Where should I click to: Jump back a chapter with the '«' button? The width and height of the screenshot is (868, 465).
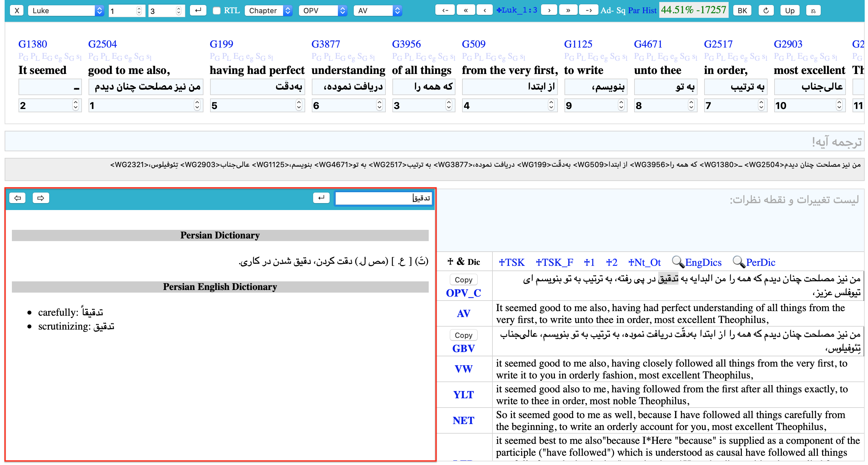(466, 11)
